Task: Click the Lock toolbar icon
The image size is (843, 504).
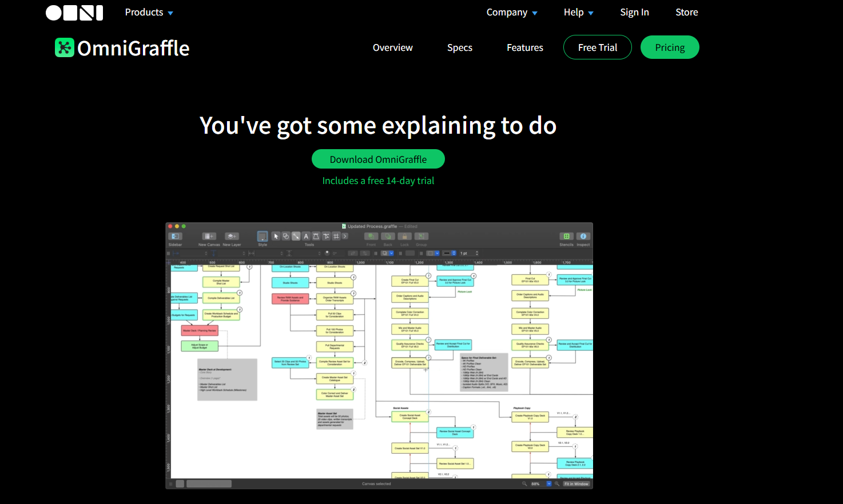Action: (x=404, y=236)
